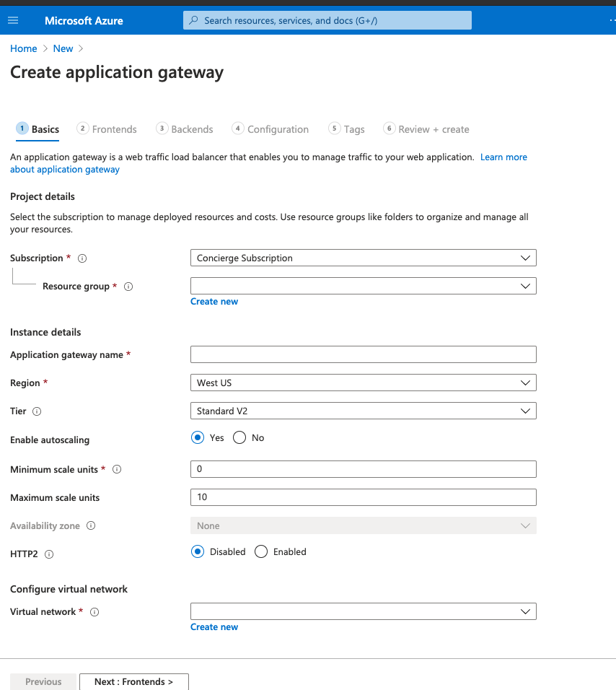Click the Subscription info icon
This screenshot has height=690, width=616.
click(82, 258)
